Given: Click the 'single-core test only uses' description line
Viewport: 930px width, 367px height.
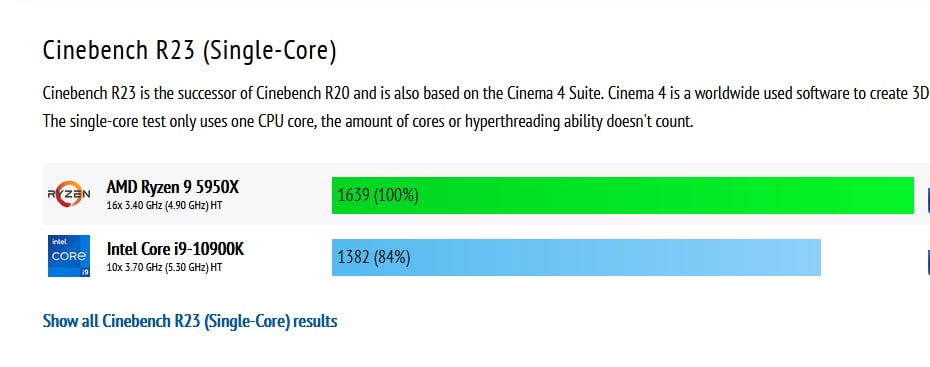Looking at the screenshot, I should click(368, 122).
